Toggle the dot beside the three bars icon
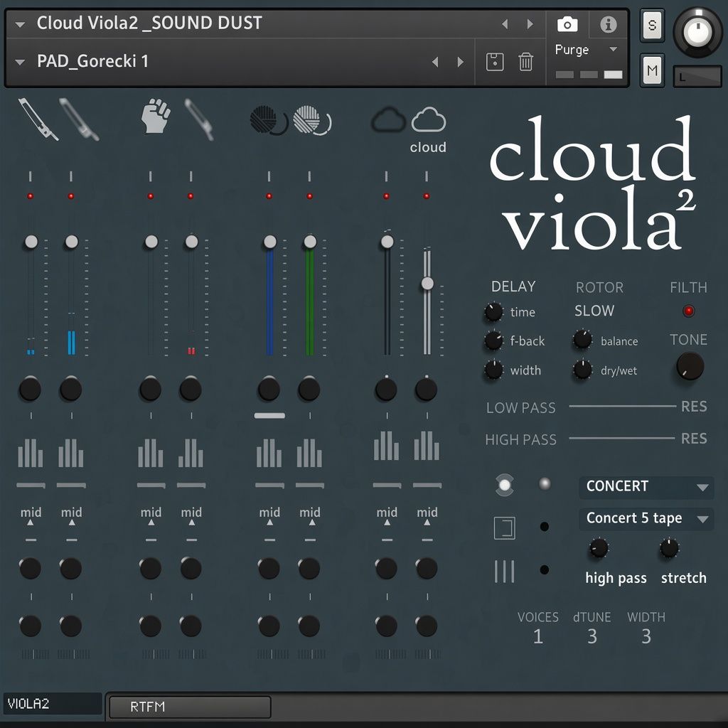This screenshot has height=728, width=728. [545, 569]
